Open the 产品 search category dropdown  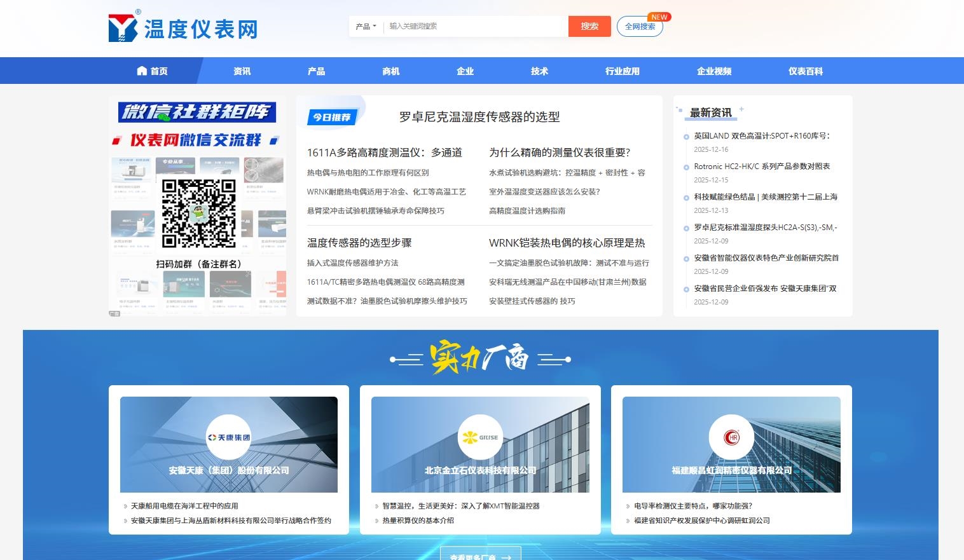(x=366, y=27)
